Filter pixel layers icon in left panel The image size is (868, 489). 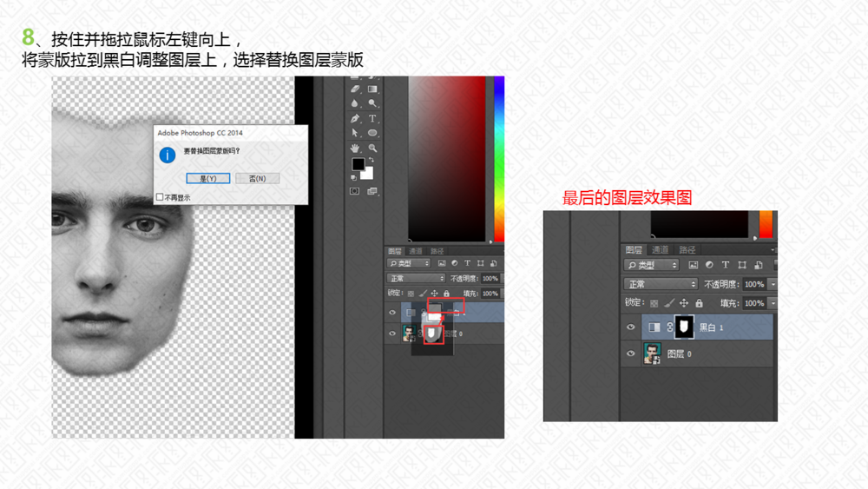[442, 263]
